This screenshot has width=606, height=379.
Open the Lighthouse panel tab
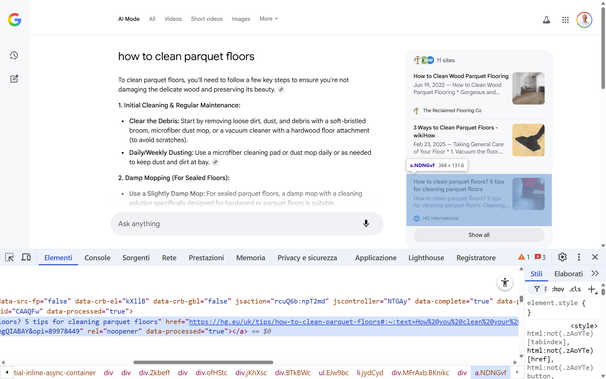(x=426, y=258)
